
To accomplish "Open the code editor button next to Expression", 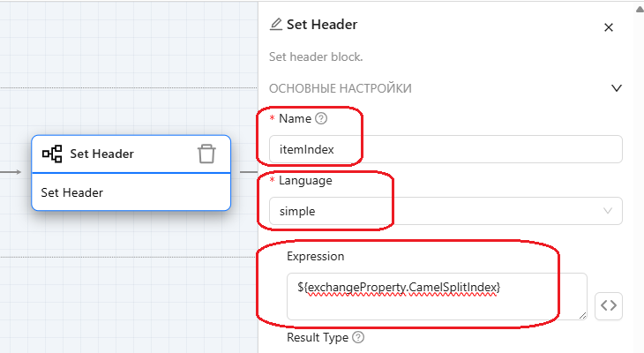I will click(x=609, y=304).
